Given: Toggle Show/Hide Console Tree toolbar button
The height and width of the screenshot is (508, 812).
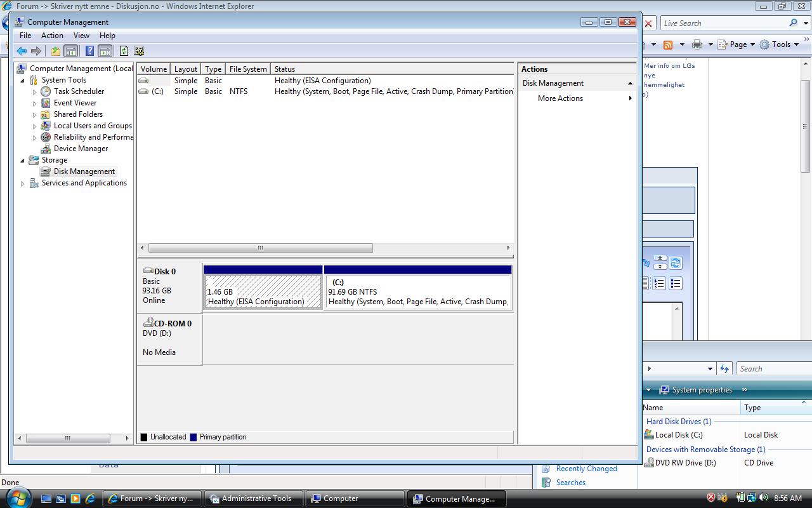Looking at the screenshot, I should 71,51.
